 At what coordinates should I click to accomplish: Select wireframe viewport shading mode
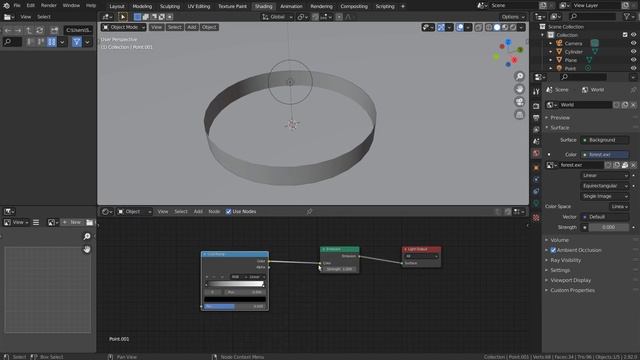[x=489, y=27]
